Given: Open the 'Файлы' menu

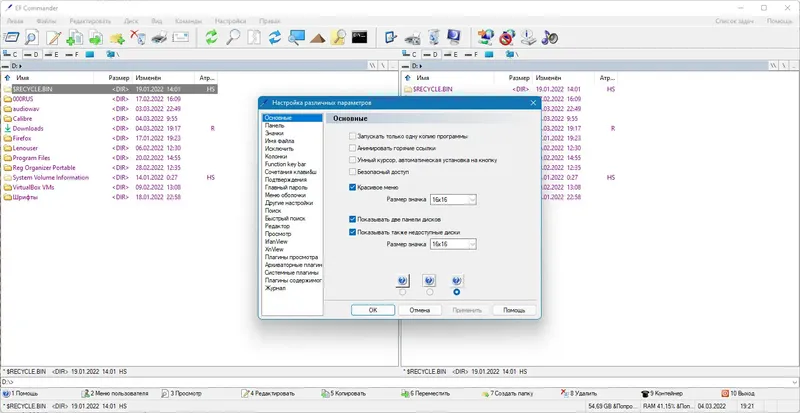Looking at the screenshot, I should 46,21.
